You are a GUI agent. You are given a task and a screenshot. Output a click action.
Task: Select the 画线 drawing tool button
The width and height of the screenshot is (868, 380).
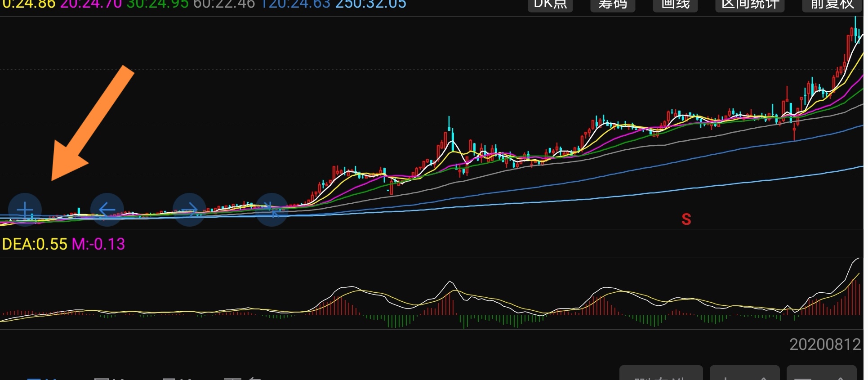point(675,5)
